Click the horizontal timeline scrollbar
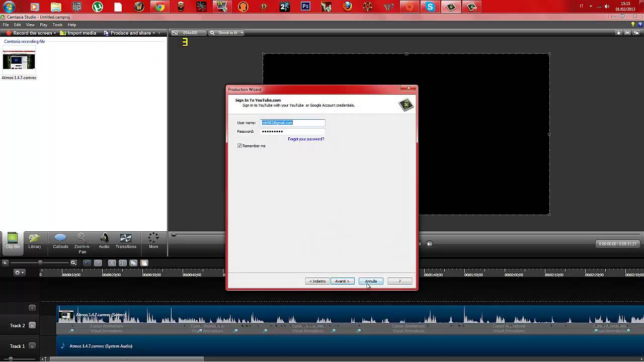This screenshot has width=644, height=362. tap(127, 359)
